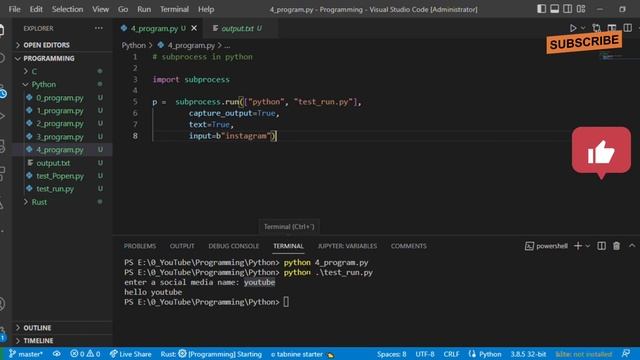640x360 pixels.
Task: Start Live Share from status bar
Action: [x=130, y=354]
